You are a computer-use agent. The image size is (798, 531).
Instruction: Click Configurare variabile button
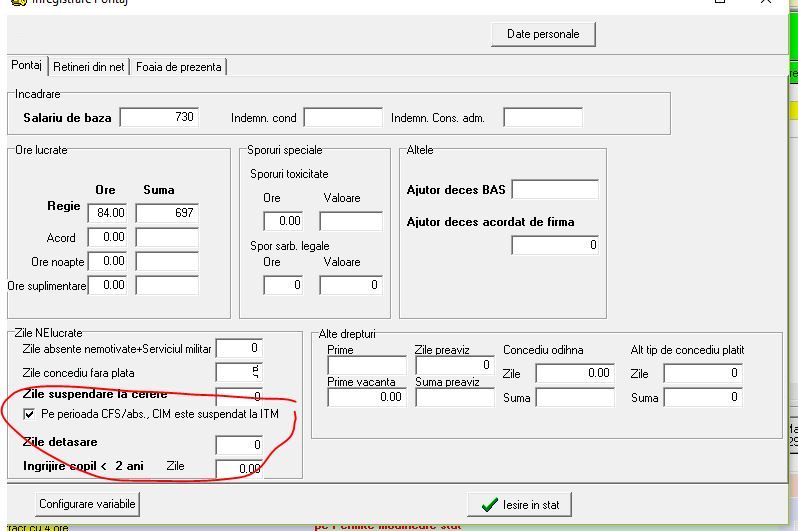(x=87, y=504)
